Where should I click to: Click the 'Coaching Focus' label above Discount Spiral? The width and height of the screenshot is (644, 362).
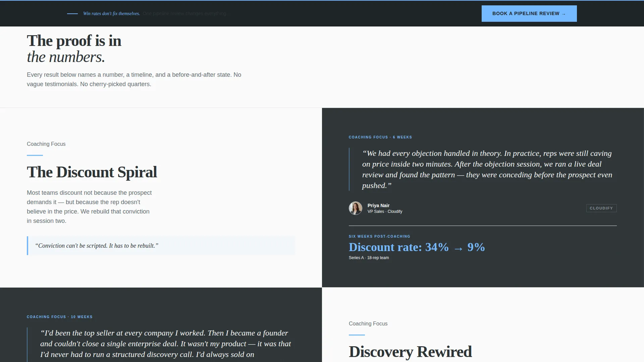coord(46,144)
